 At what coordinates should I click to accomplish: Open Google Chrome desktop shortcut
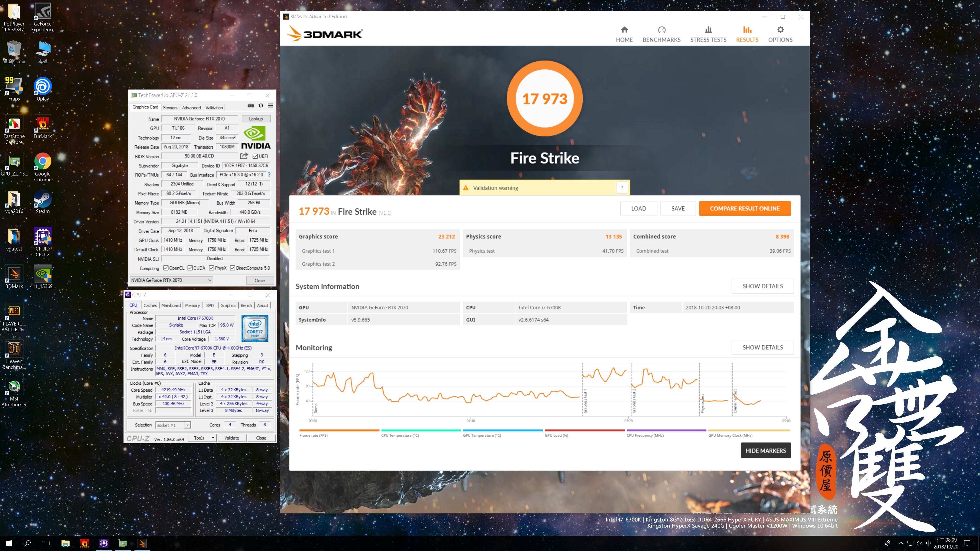pos(43,168)
